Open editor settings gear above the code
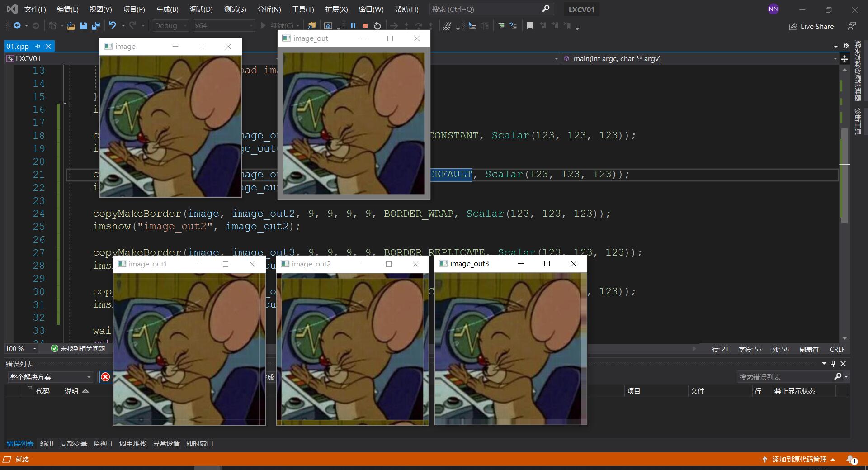This screenshot has height=470, width=868. coord(846,46)
